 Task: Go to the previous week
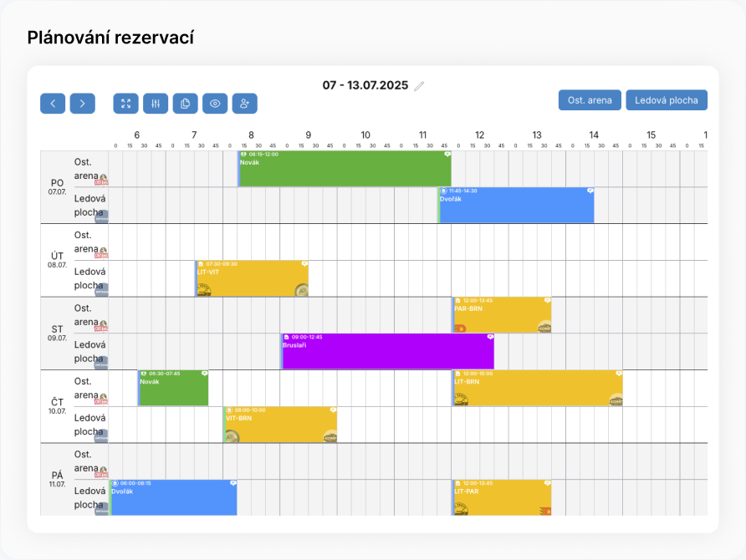pyautogui.click(x=53, y=104)
